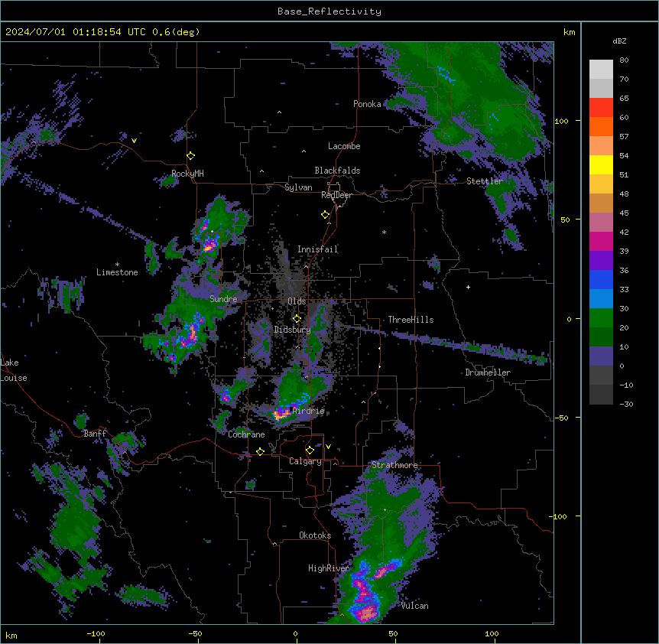Click the Lacombe map label

(x=344, y=146)
